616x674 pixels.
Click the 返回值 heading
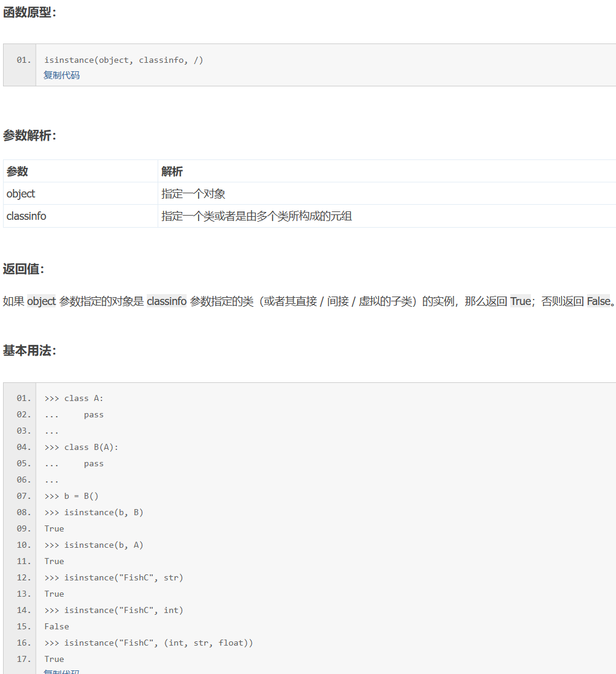[21, 269]
